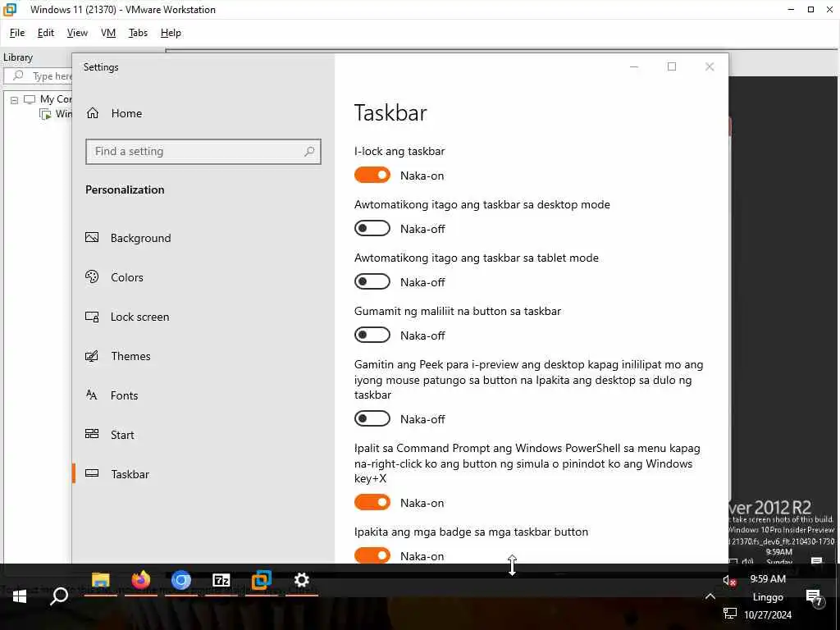Open the VMware Edit menu
The image size is (840, 630).
click(x=46, y=33)
